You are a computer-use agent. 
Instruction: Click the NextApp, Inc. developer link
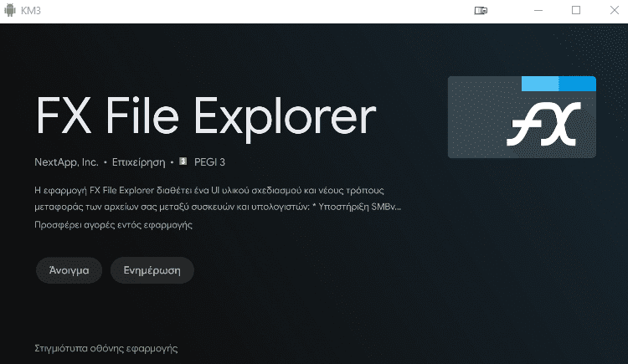[66, 162]
